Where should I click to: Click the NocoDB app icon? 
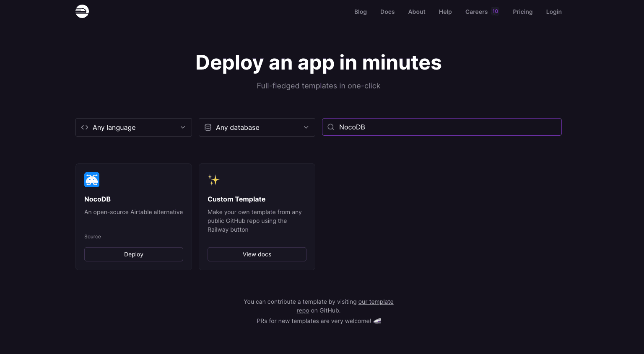pos(92,180)
